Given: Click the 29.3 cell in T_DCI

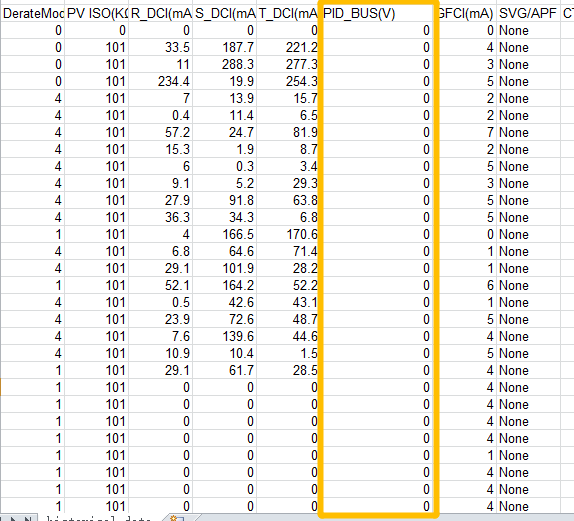Looking at the screenshot, I should (288, 183).
